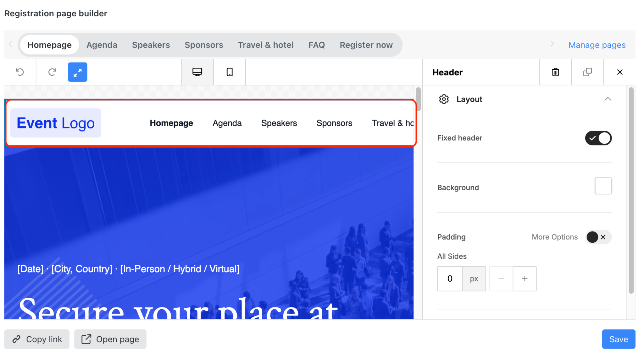Click the preview canvas scrollbar
Screen dimensions: 644x358
[418, 99]
